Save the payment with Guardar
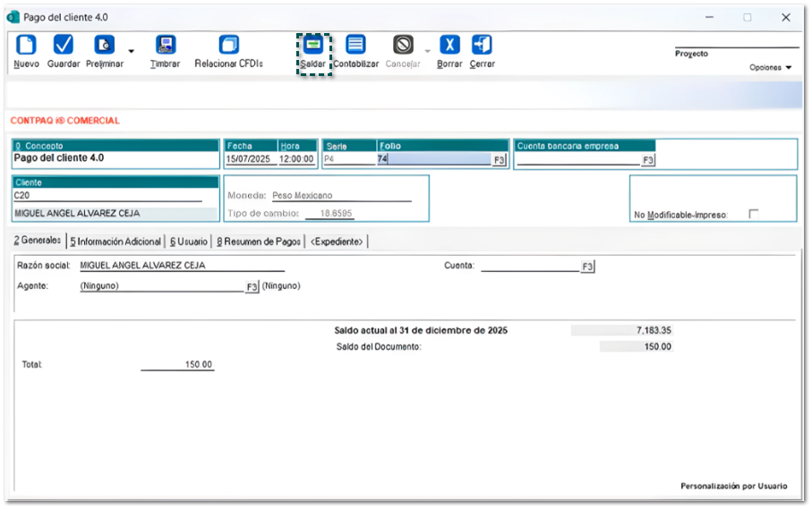This screenshot has width=812, height=509. [64, 46]
